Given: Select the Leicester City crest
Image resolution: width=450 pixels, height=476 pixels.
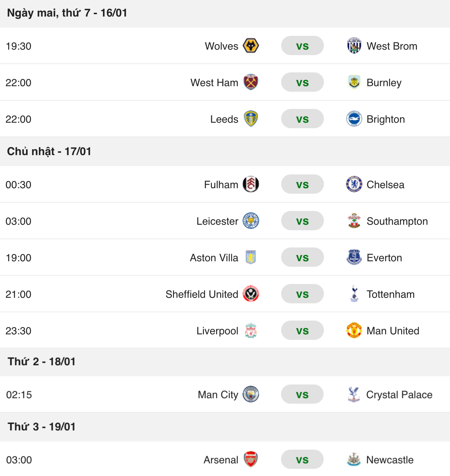Looking at the screenshot, I should click(251, 221).
